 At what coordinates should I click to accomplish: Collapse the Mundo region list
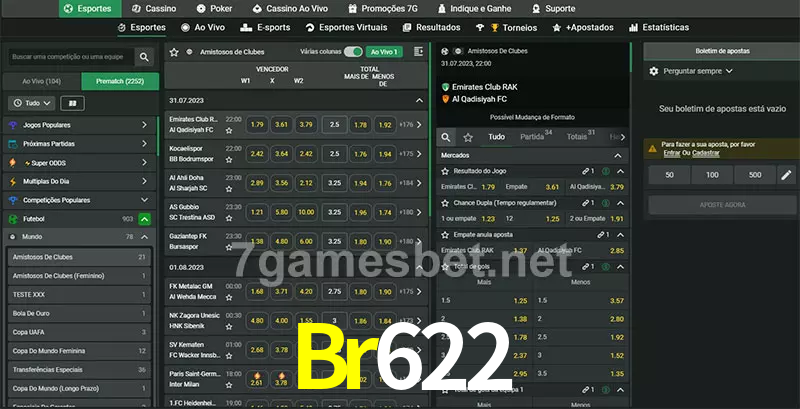point(144,237)
